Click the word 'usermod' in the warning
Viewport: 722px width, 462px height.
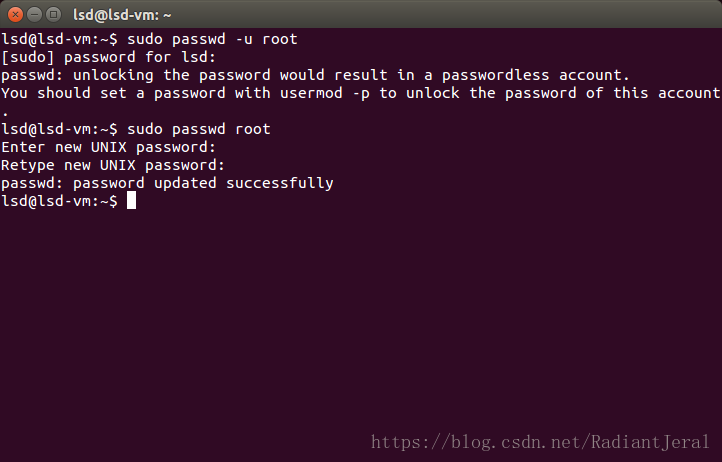[x=311, y=93]
